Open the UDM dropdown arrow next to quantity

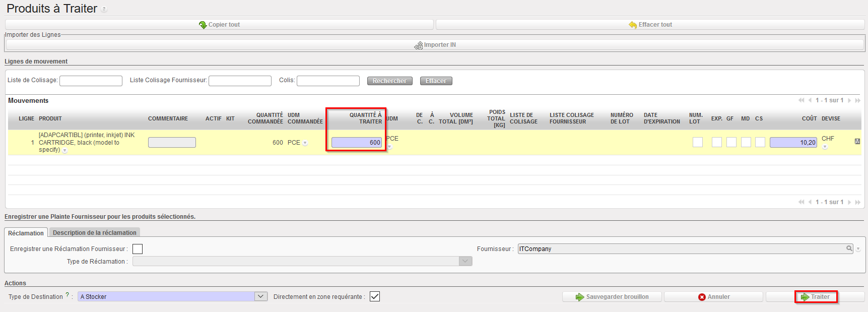point(389,147)
